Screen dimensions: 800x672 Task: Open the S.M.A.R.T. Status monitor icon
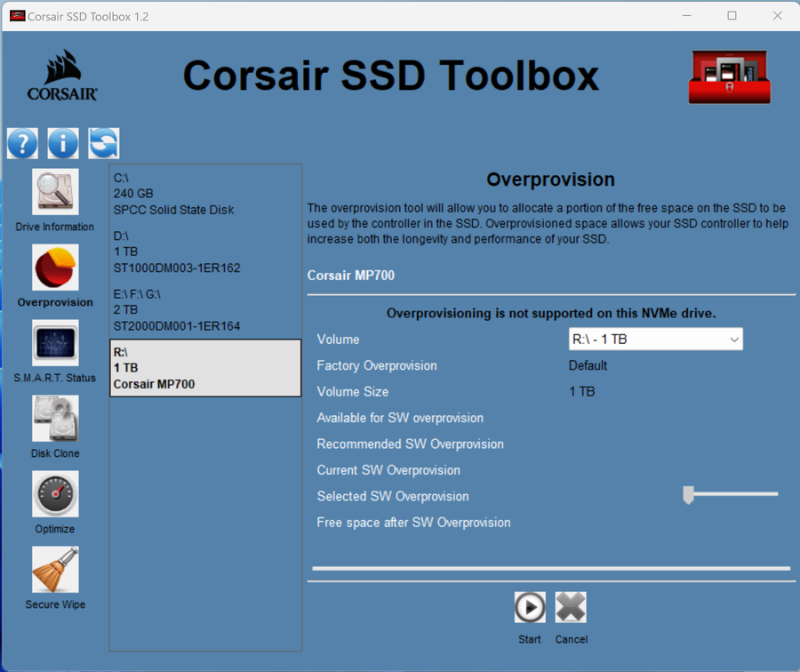(x=55, y=343)
